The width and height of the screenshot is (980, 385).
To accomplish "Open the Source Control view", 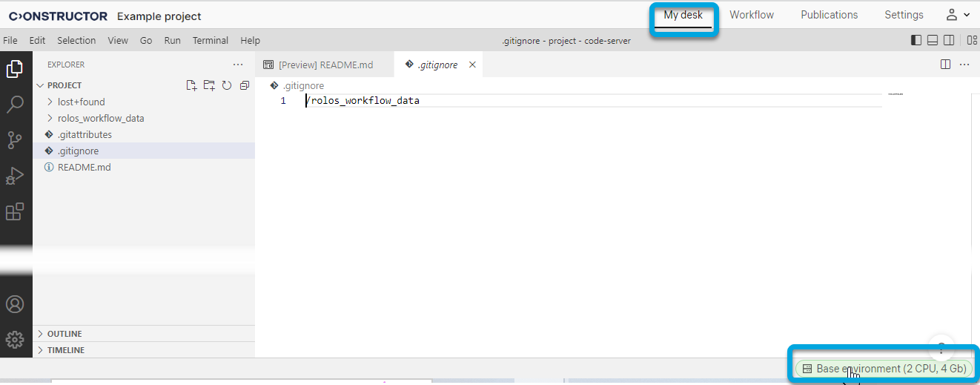I will 15,140.
